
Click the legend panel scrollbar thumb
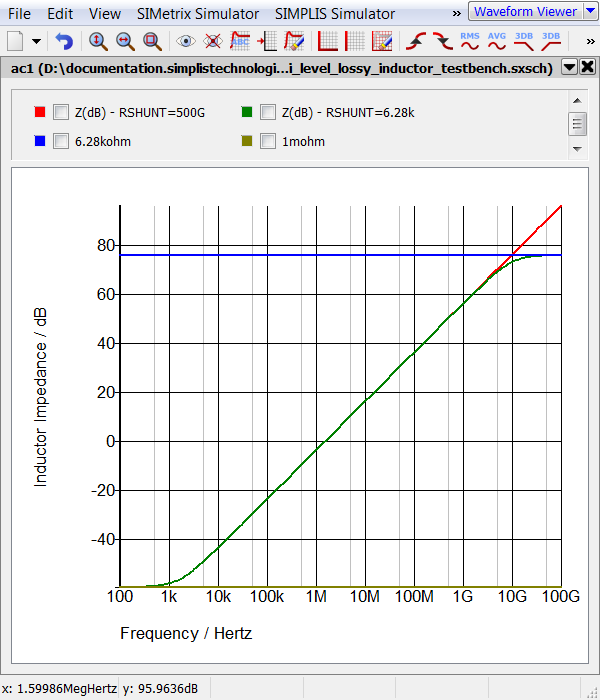point(577,124)
